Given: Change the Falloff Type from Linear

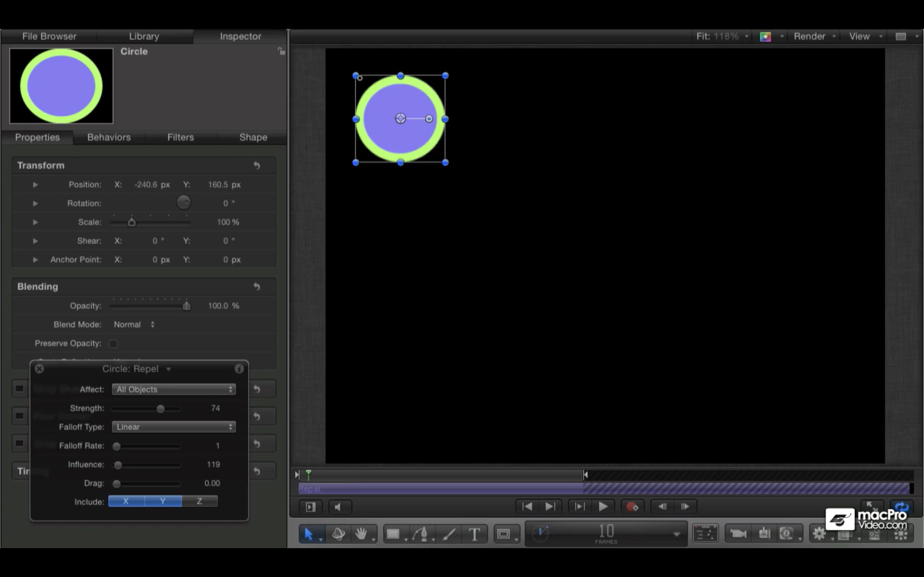Looking at the screenshot, I should click(x=173, y=427).
